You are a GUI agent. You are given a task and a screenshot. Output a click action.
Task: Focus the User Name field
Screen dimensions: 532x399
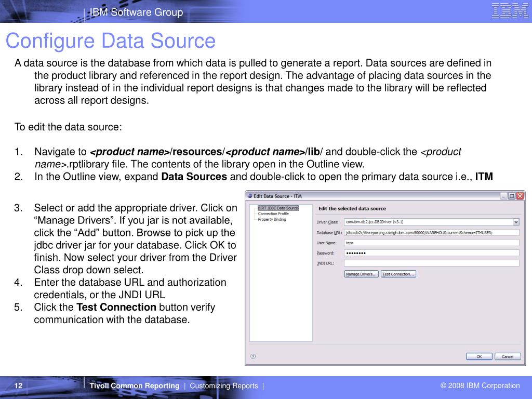(x=432, y=243)
